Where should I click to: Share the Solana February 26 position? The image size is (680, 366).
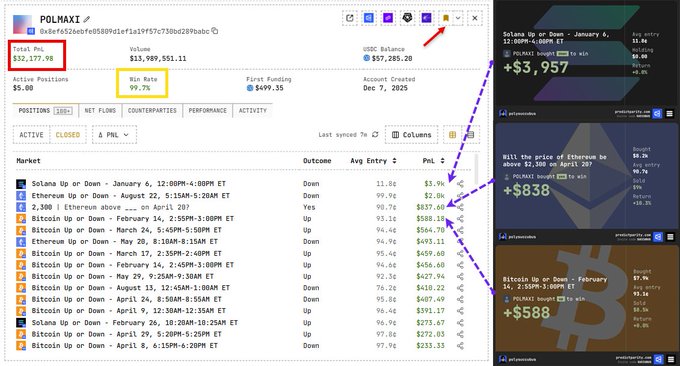tap(460, 323)
